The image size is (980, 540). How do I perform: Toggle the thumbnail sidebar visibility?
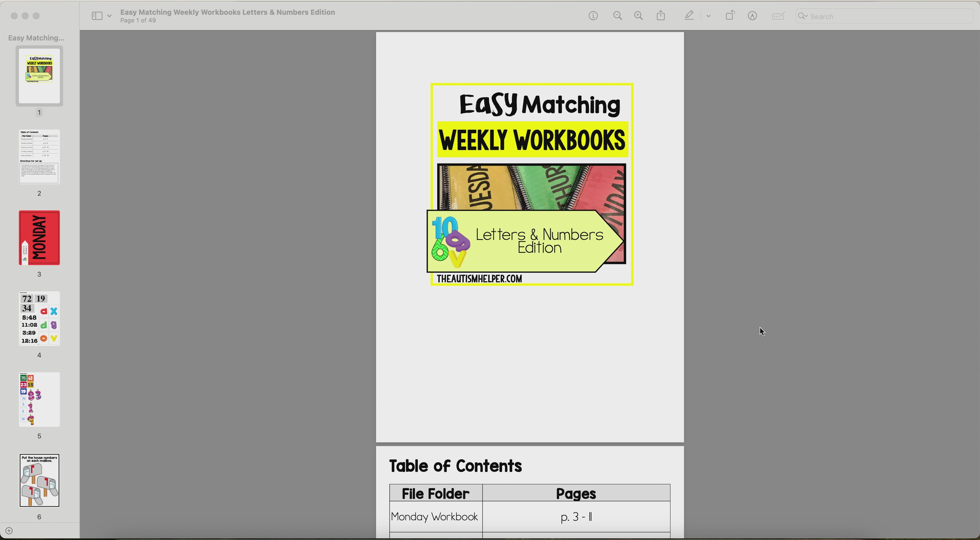(97, 16)
